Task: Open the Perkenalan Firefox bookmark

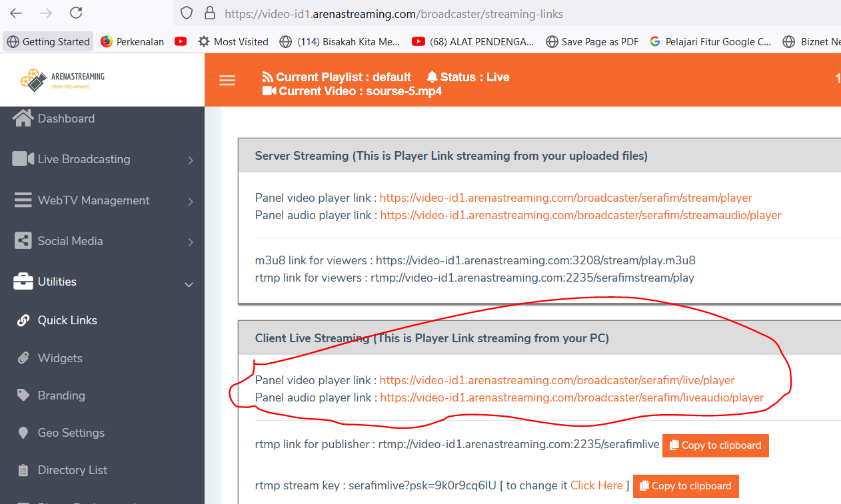Action: tap(132, 41)
